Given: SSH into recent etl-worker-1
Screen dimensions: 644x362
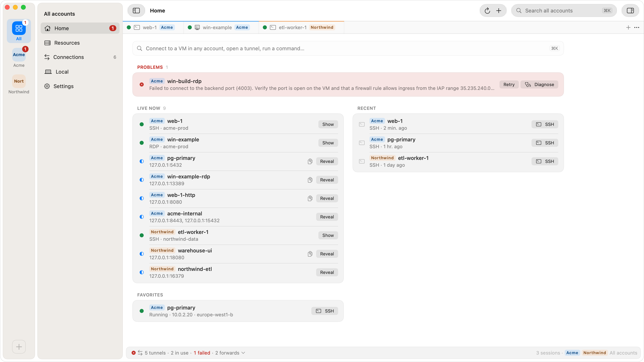Looking at the screenshot, I should [545, 161].
